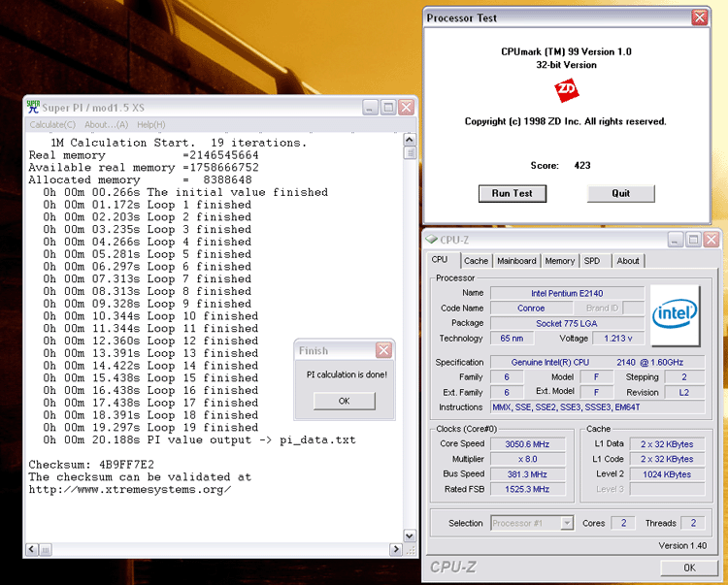The width and height of the screenshot is (728, 585).
Task: Open the Calculate(C) menu
Action: [52, 124]
